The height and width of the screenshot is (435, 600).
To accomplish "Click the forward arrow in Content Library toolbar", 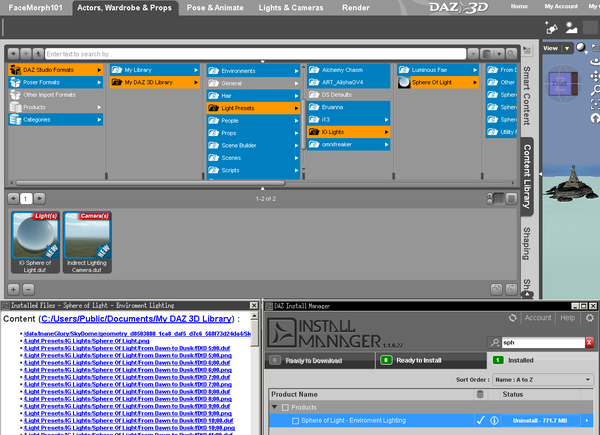I will click(26, 54).
